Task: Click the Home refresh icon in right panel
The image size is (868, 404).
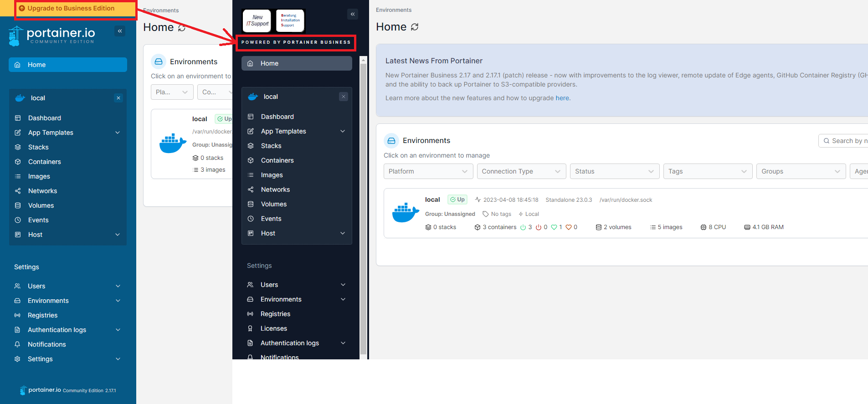Action: 415,27
